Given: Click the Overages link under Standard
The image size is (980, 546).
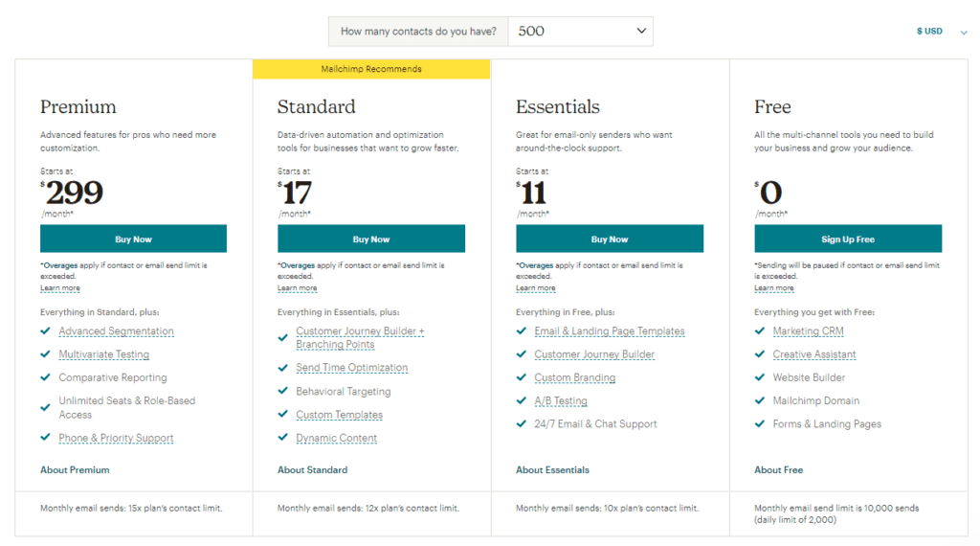Looking at the screenshot, I should coord(299,265).
